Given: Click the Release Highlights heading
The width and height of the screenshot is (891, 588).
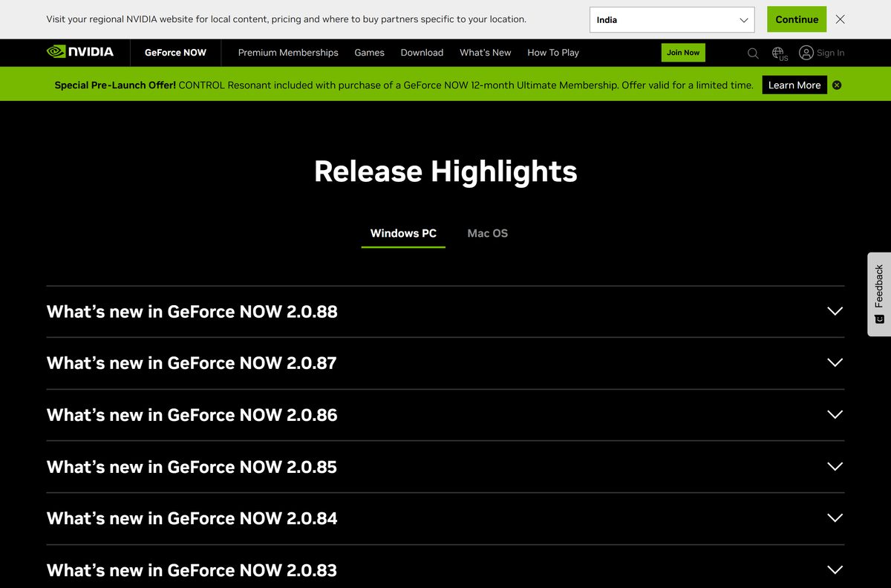Looking at the screenshot, I should pyautogui.click(x=446, y=171).
